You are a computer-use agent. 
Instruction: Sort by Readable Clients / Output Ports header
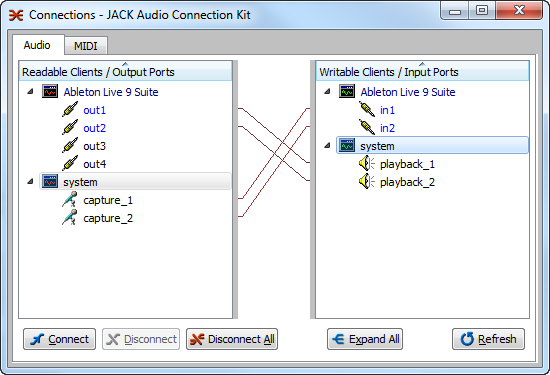point(126,71)
